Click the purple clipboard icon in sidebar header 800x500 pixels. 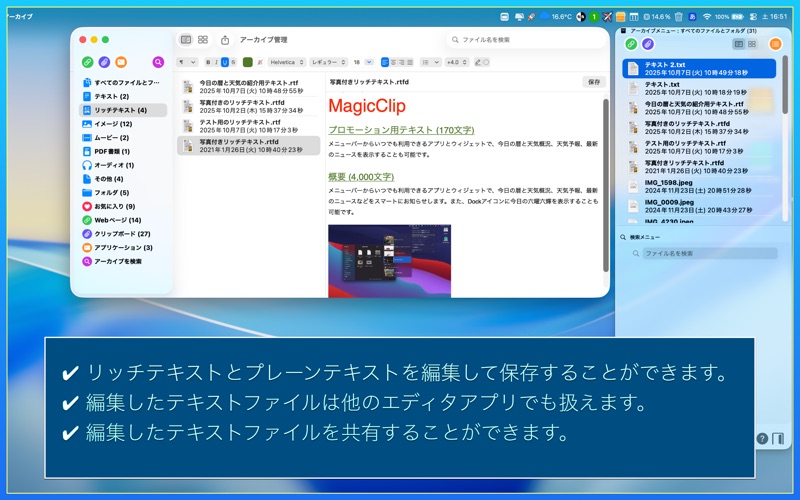pyautogui.click(x=104, y=62)
